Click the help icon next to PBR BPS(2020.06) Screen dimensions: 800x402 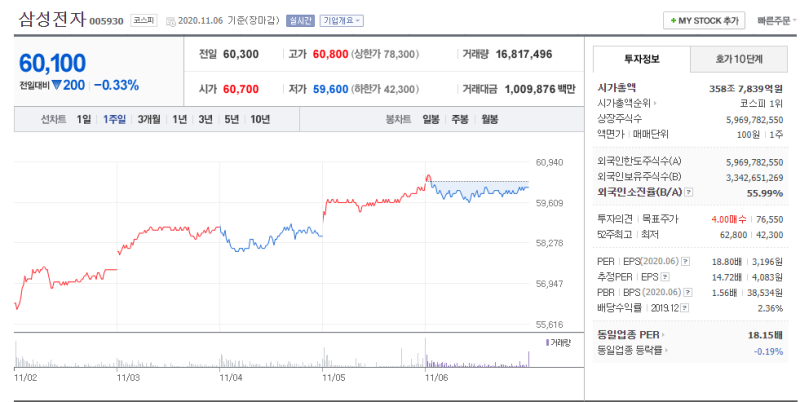coord(688,292)
